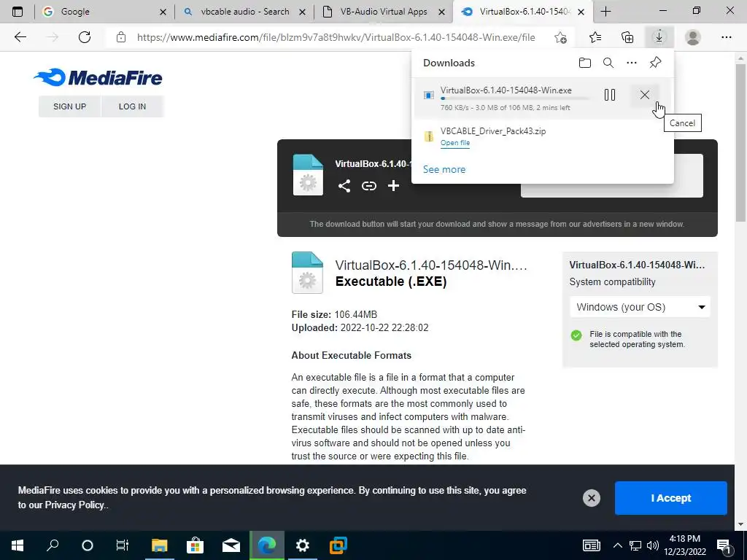Open the tab actions menu icon
This screenshot has height=560, width=747.
[x=18, y=12]
